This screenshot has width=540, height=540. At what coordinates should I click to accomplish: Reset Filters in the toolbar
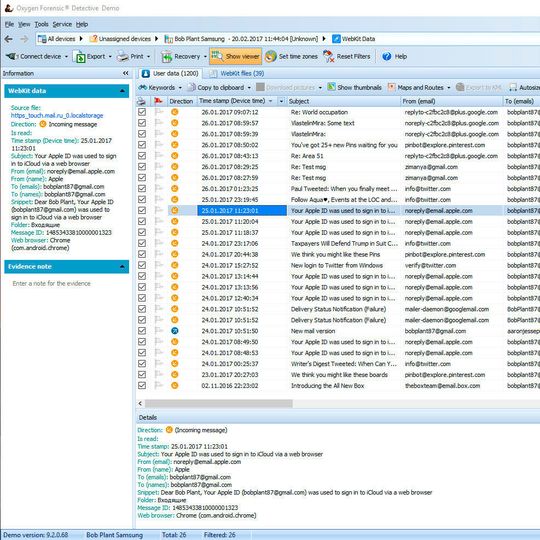(346, 56)
